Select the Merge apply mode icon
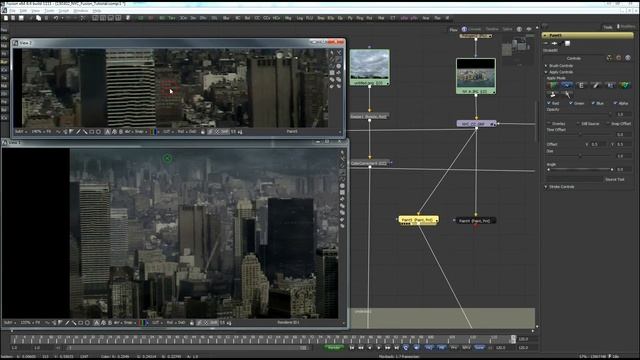640x360 pixels. click(611, 85)
